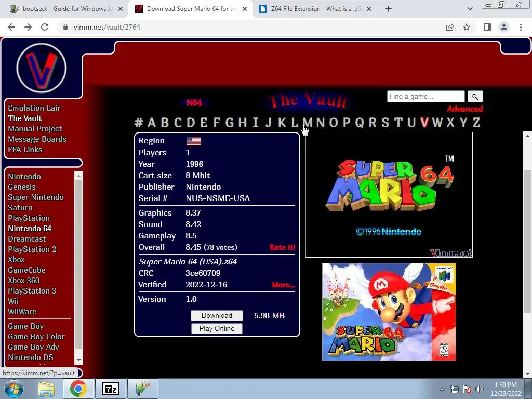Click the Play Online button
532x399 pixels.
point(217,328)
